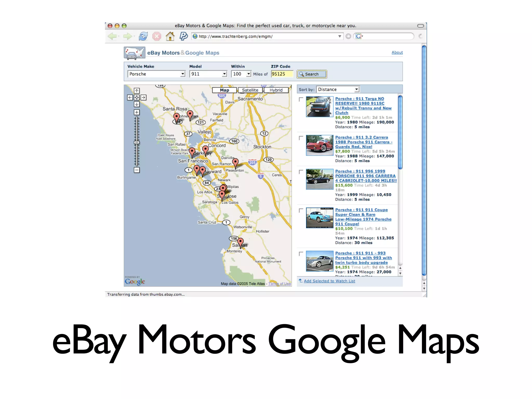
Task: Click the PayPal P toolbar icon
Action: [183, 36]
